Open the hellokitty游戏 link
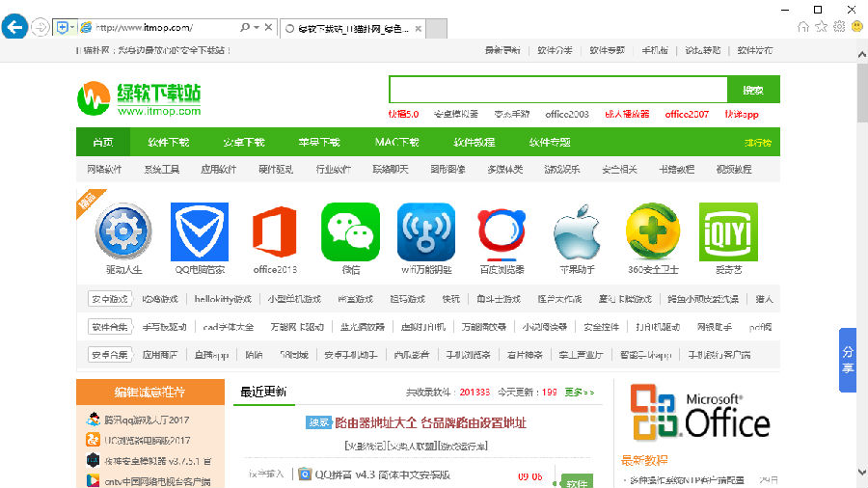Image resolution: width=868 pixels, height=488 pixels. pos(223,299)
